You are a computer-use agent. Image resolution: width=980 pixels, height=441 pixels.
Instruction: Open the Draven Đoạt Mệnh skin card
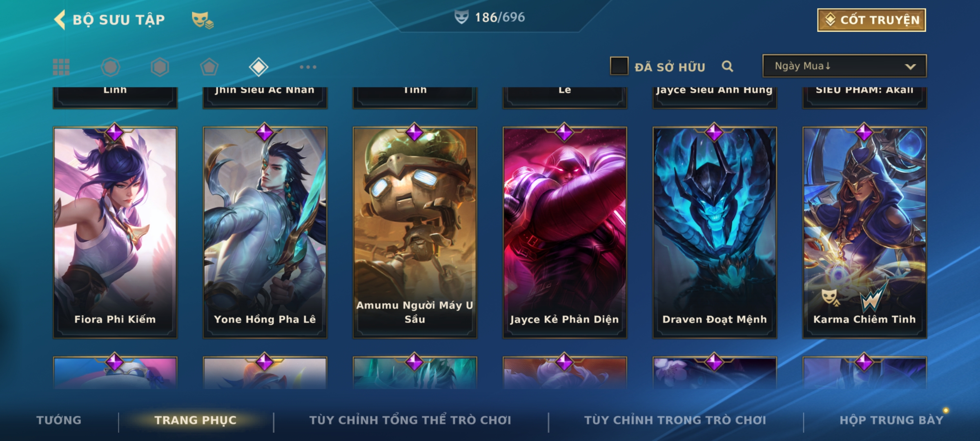(715, 232)
